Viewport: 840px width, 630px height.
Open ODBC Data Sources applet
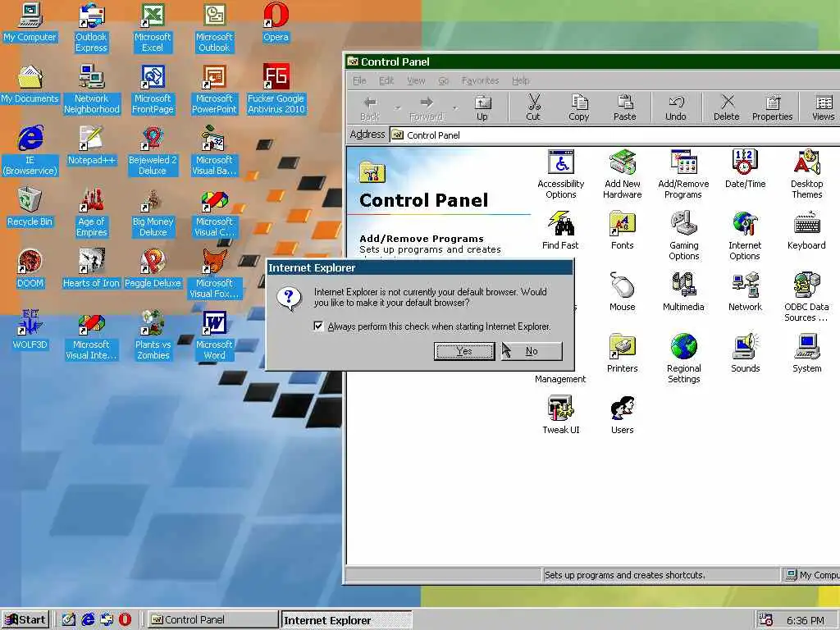click(806, 297)
